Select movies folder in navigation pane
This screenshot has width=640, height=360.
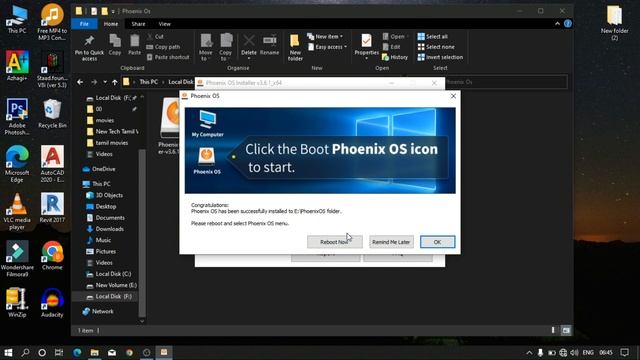(105, 120)
